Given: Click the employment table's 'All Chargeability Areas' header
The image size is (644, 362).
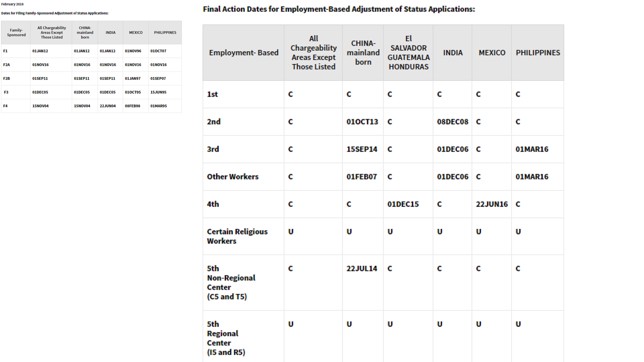Looking at the screenshot, I should (313, 53).
